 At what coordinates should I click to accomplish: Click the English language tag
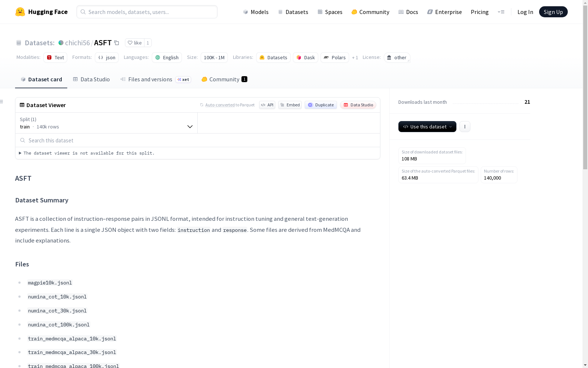coord(167,57)
